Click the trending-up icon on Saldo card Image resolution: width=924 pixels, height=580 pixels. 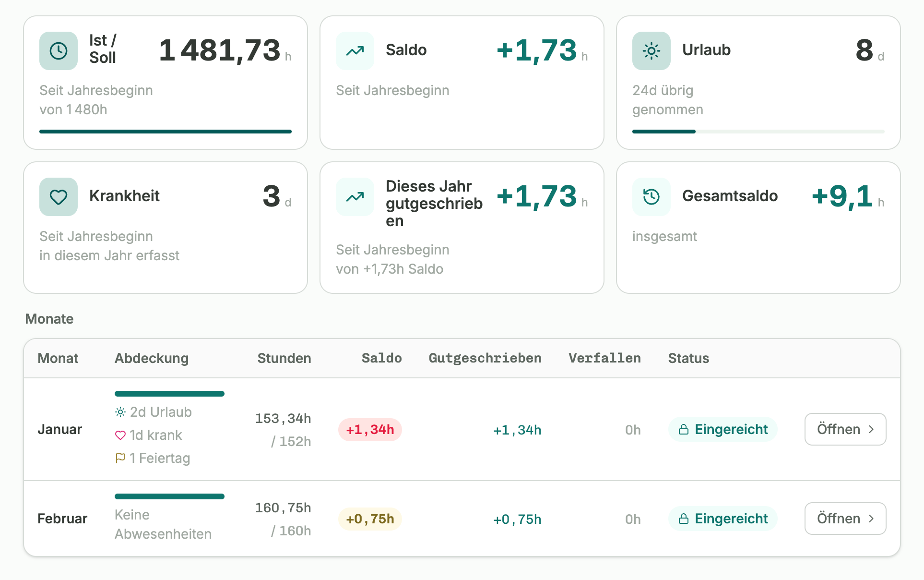click(x=355, y=51)
